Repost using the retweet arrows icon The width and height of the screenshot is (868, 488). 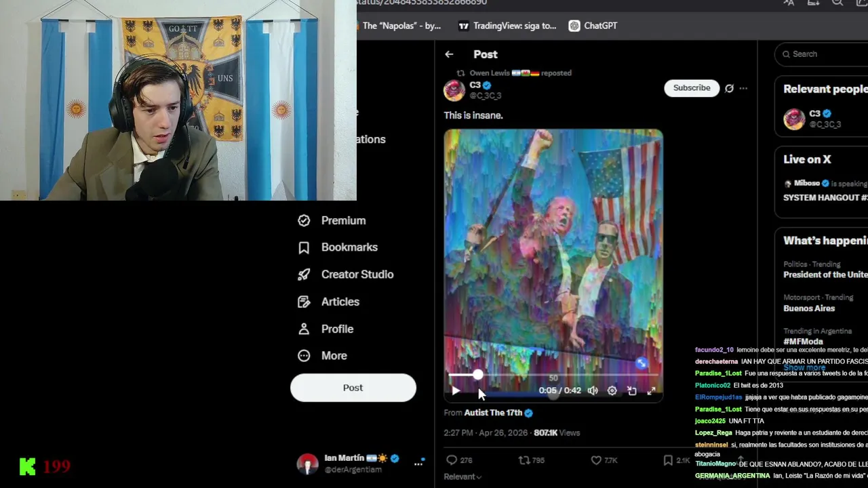click(524, 460)
